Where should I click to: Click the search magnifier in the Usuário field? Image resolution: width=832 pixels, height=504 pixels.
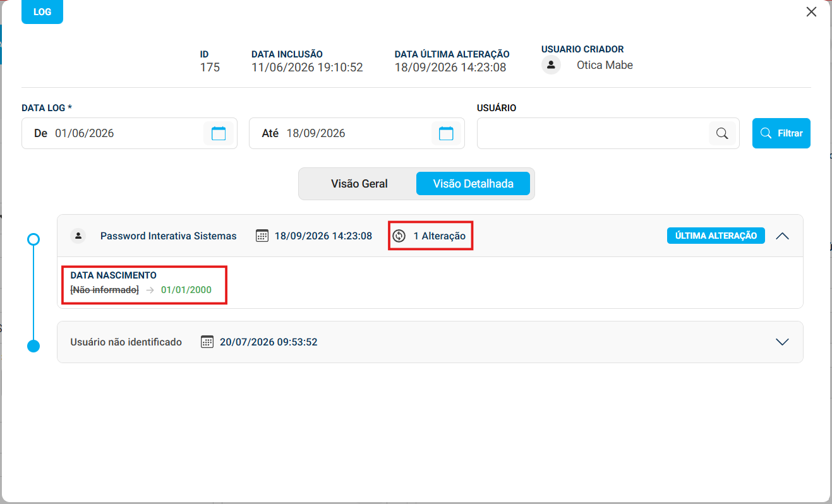coord(721,133)
